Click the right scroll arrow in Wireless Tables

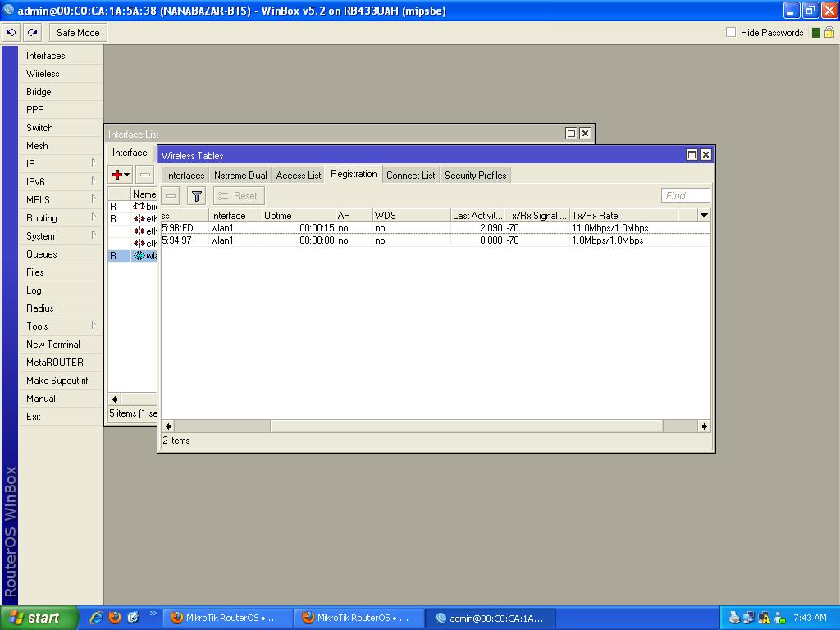click(704, 427)
